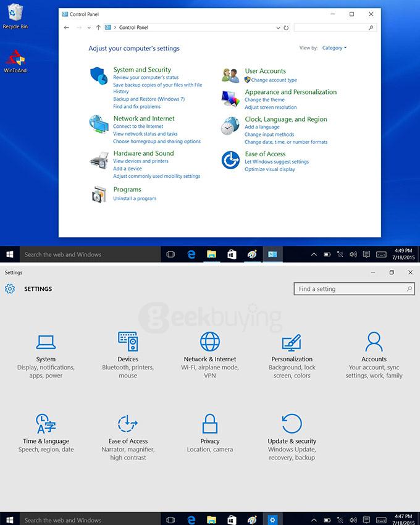
Task: Open Accounts person icon in Settings
Action: tap(374, 342)
